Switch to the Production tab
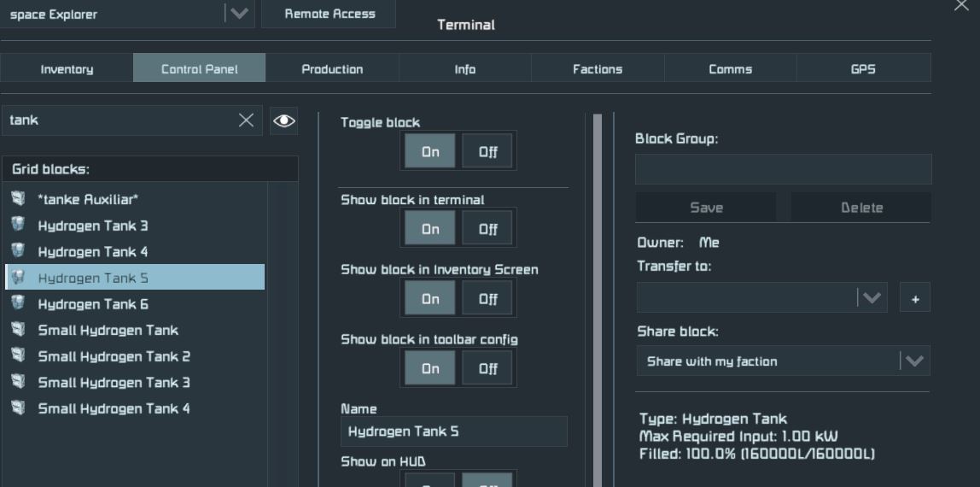 tap(332, 69)
